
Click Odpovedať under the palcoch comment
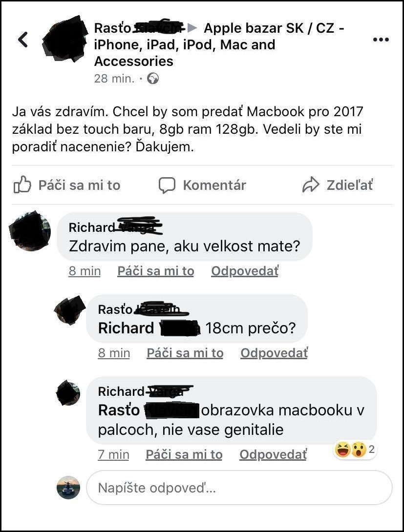[x=273, y=455]
